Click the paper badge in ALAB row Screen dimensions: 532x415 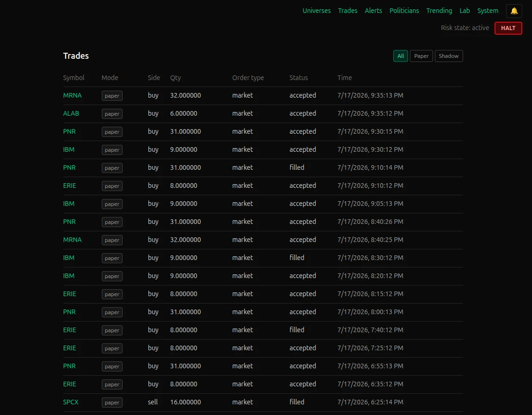pos(112,114)
